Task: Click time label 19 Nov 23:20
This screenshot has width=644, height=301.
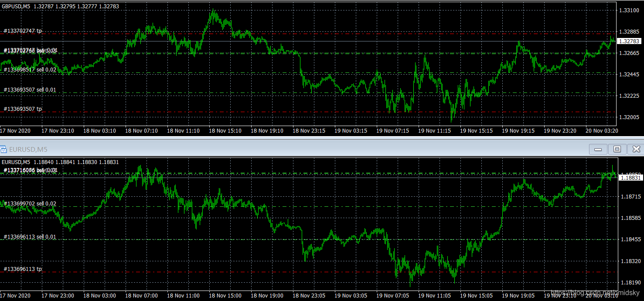Action: pos(560,130)
